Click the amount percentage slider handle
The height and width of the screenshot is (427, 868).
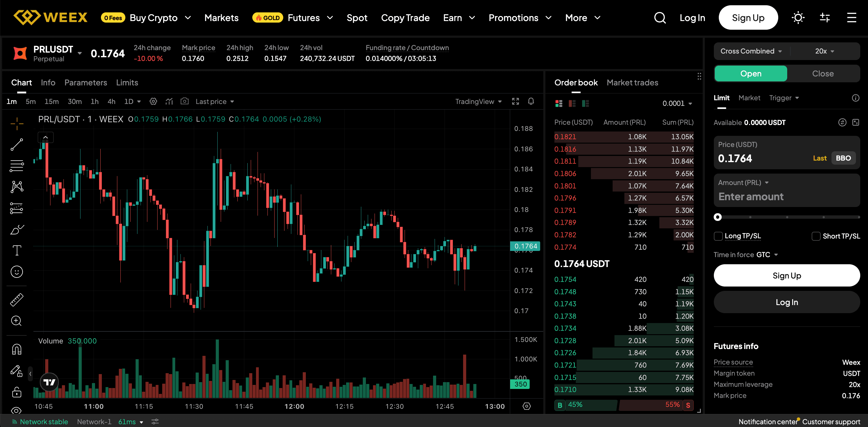[x=718, y=217]
